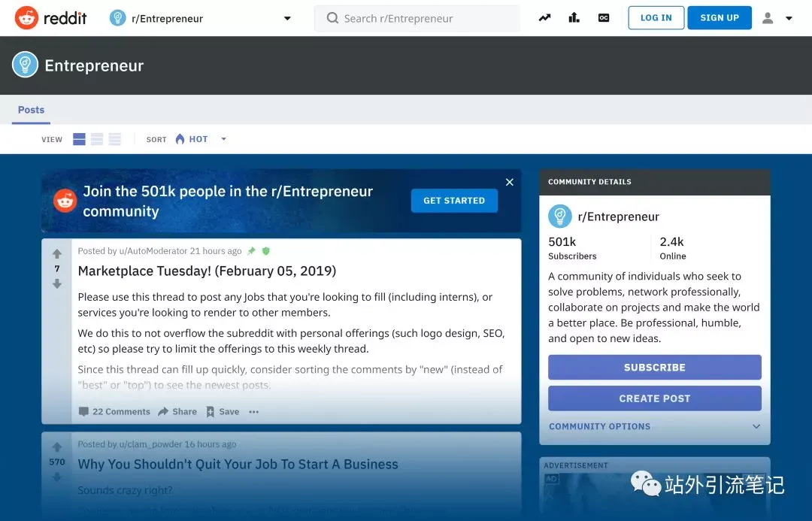Click the search magnifier icon
Viewport: 812px width, 521px height.
(x=332, y=19)
